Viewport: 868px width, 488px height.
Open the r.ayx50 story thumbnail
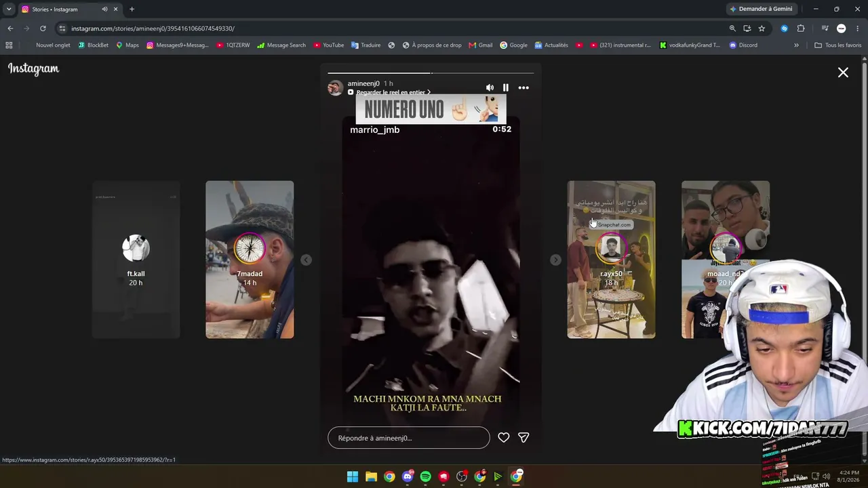pyautogui.click(x=611, y=260)
